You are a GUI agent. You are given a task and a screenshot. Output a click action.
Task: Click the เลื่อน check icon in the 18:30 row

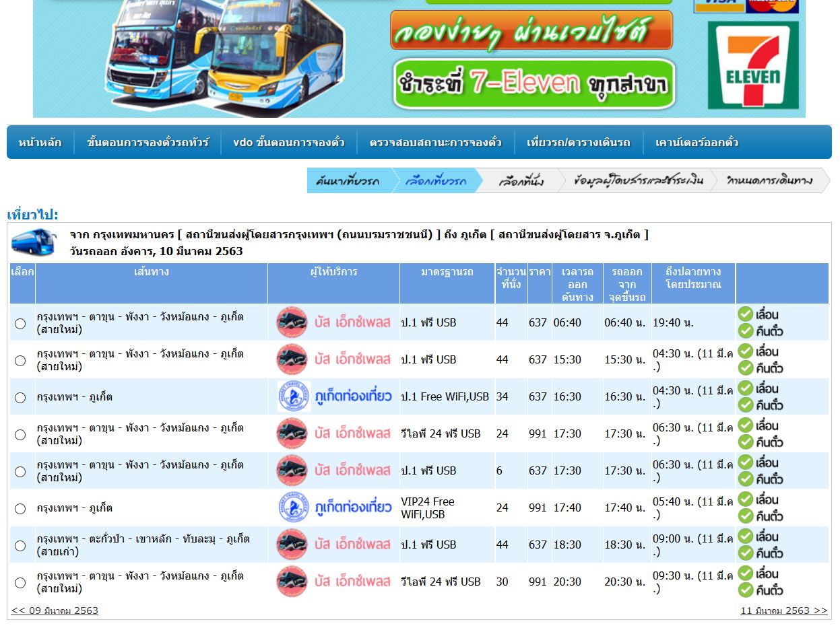745,536
